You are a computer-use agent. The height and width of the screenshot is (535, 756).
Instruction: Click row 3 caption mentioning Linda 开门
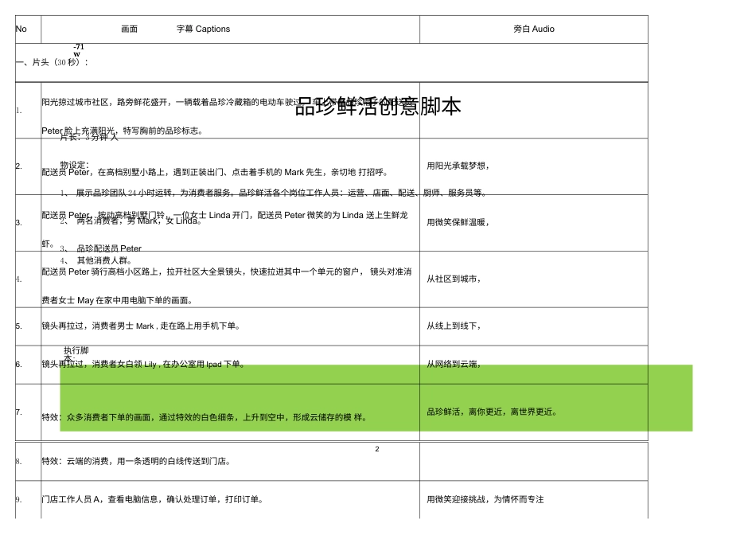224,215
